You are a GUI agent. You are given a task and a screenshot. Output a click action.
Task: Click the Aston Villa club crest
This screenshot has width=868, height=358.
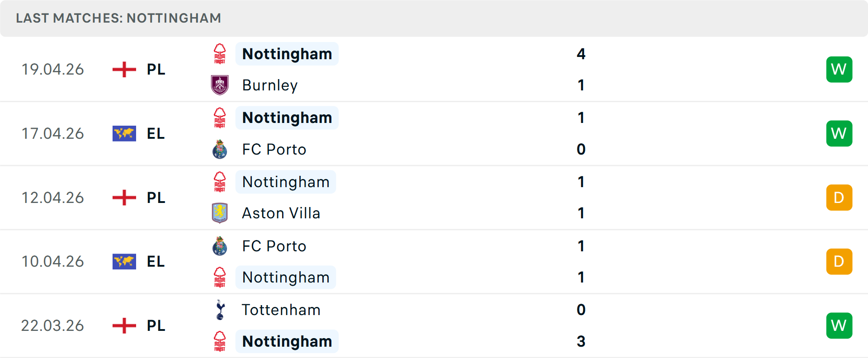coord(220,213)
